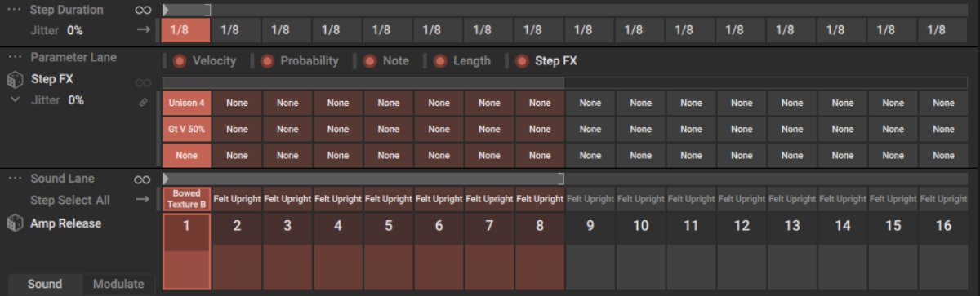The height and width of the screenshot is (296, 980).
Task: Toggle the Velocity lane power button
Action: [x=179, y=60]
